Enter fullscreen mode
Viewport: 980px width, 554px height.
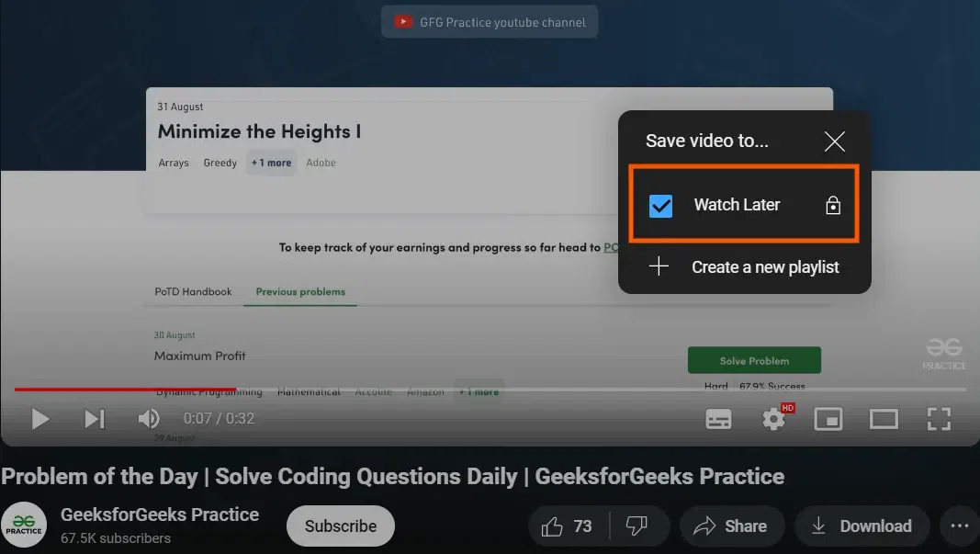939,419
